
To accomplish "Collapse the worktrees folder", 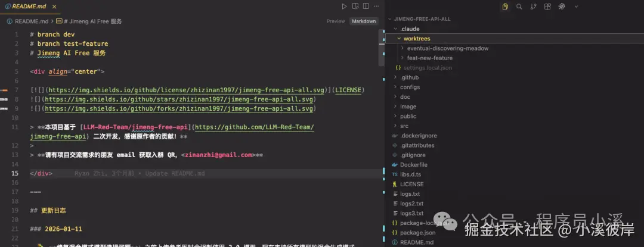I will click(x=416, y=39).
